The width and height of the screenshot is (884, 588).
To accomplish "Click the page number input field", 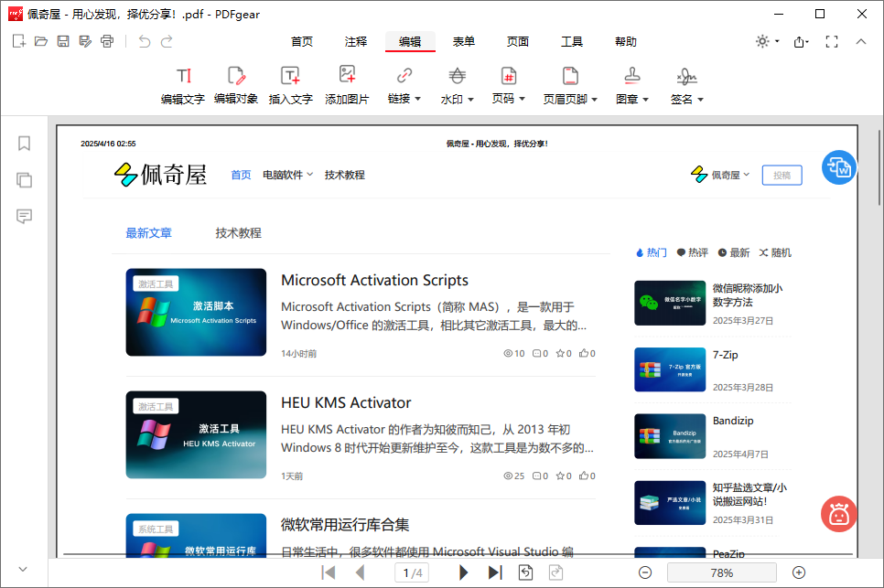I will tap(412, 572).
